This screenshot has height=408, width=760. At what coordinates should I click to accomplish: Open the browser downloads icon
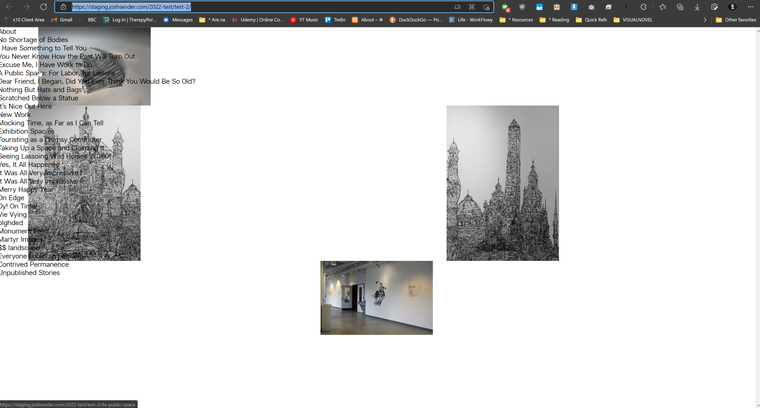tap(698, 6)
